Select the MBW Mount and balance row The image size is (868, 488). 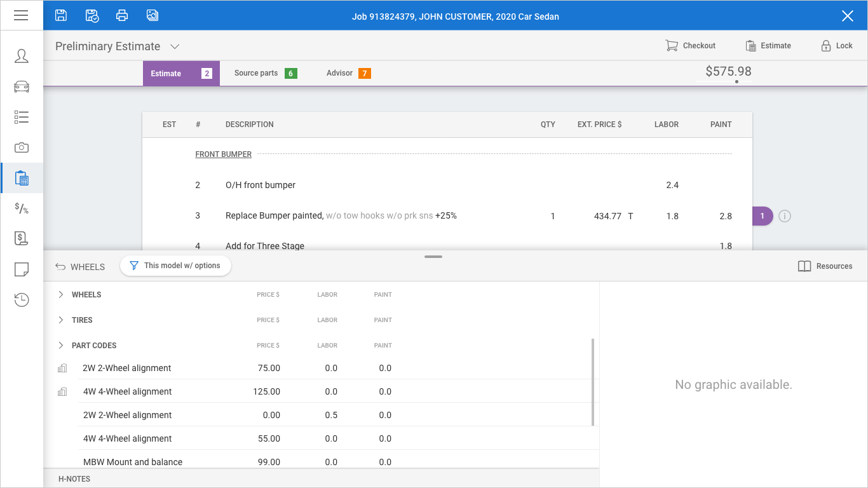pyautogui.click(x=133, y=462)
